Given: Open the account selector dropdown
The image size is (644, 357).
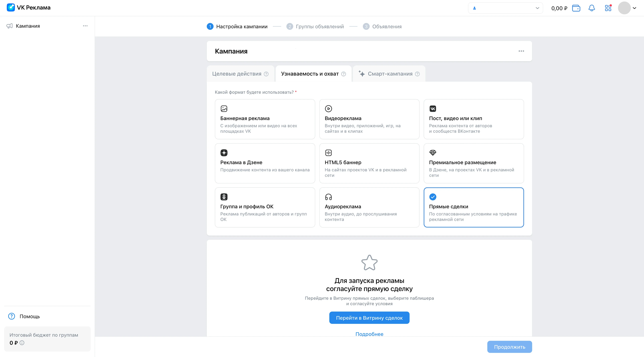Looking at the screenshot, I should point(505,8).
